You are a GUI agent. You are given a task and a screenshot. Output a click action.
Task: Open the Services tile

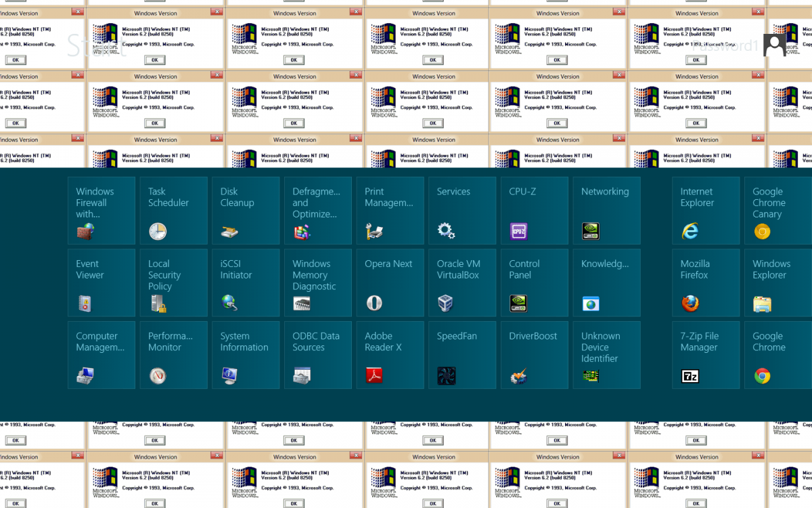pos(462,211)
